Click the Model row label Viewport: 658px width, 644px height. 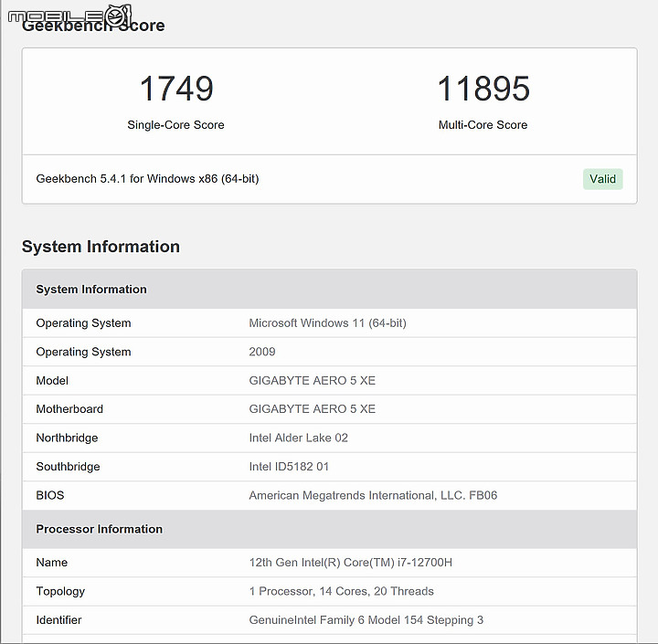[52, 381]
